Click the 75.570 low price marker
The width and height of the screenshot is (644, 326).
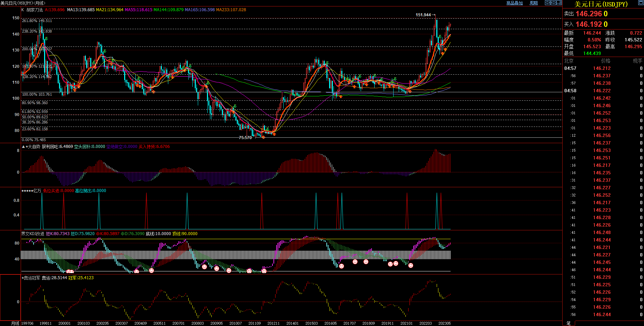pyautogui.click(x=245, y=138)
